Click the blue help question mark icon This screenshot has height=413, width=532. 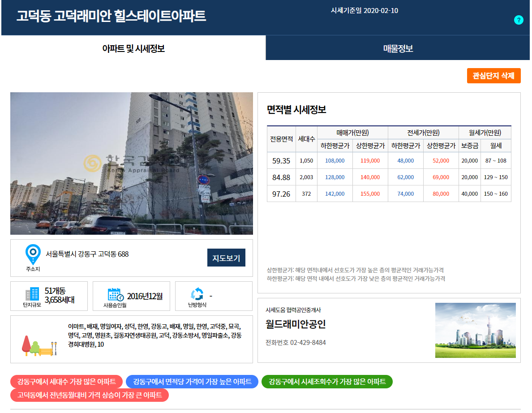tap(519, 20)
